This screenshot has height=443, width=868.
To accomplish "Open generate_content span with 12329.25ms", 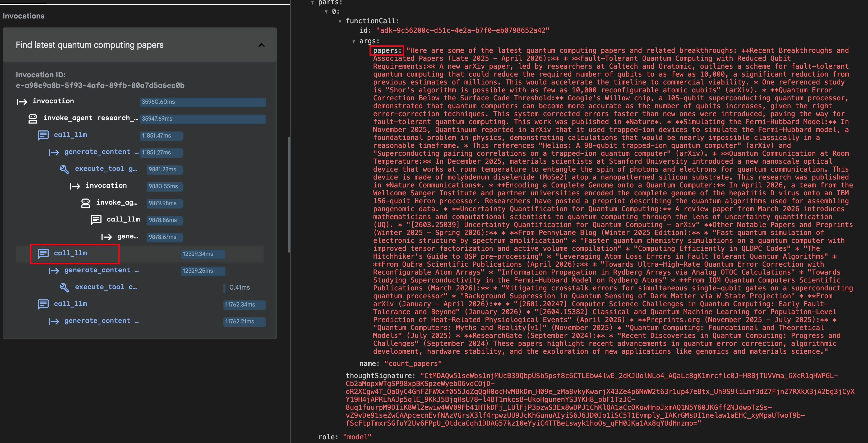I will [97, 270].
